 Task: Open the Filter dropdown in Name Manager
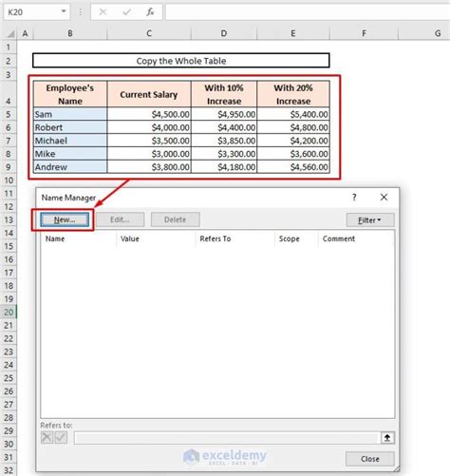370,219
